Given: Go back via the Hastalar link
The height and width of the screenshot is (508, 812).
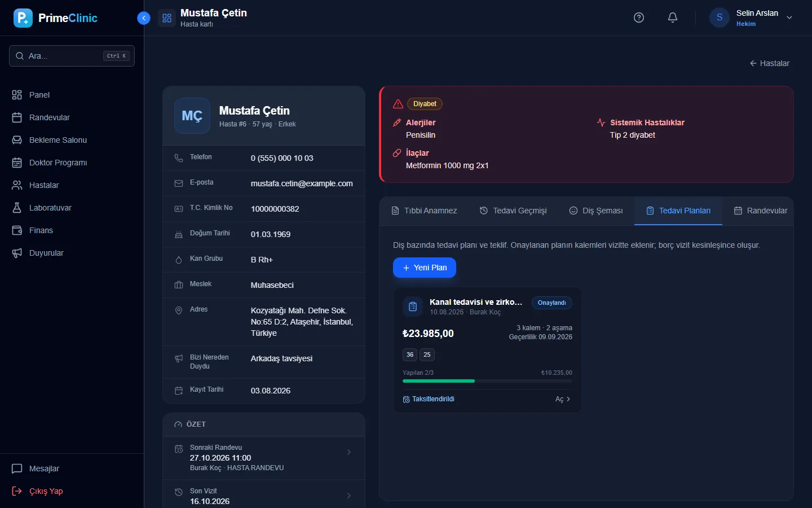Looking at the screenshot, I should click(769, 63).
